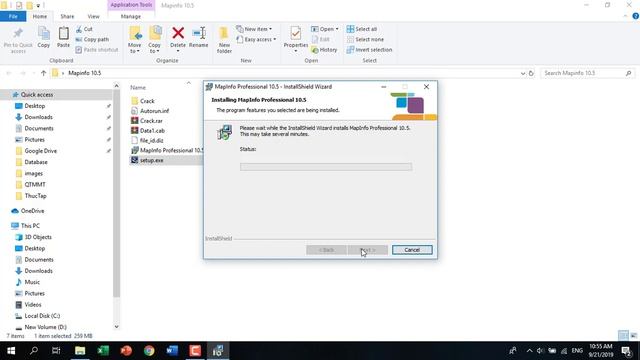
Task: Open Local Disk (C:)
Action: point(42,316)
